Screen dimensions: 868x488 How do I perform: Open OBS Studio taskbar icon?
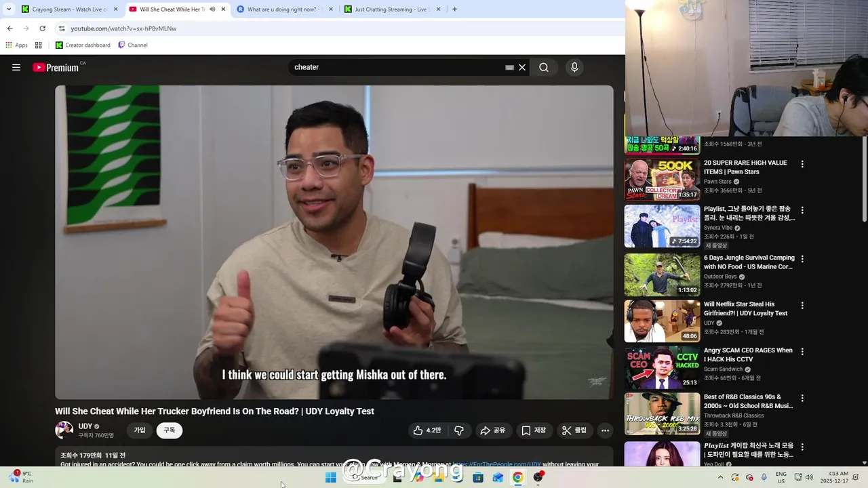point(538,477)
